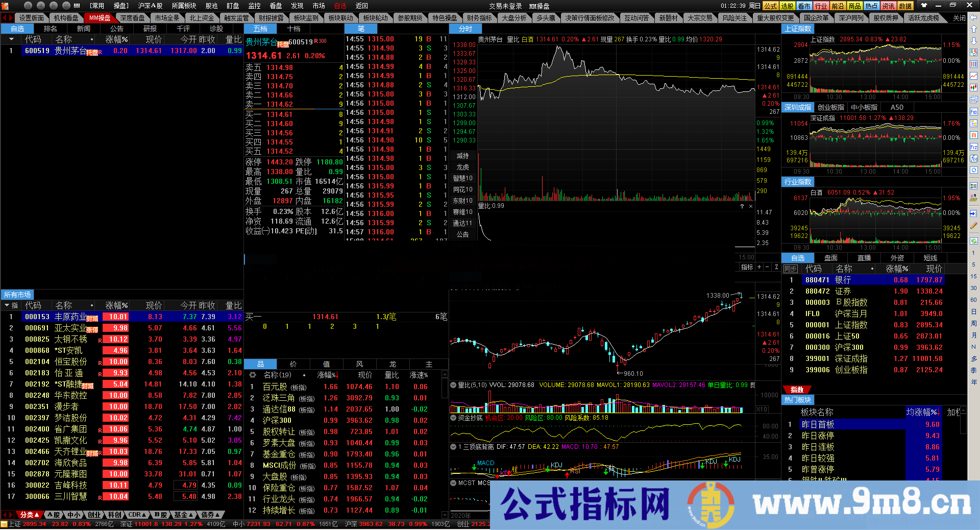Click the scroll-up arrow of 名称(19) list scrollbar
The image size is (980, 530).
pyautogui.click(x=444, y=375)
